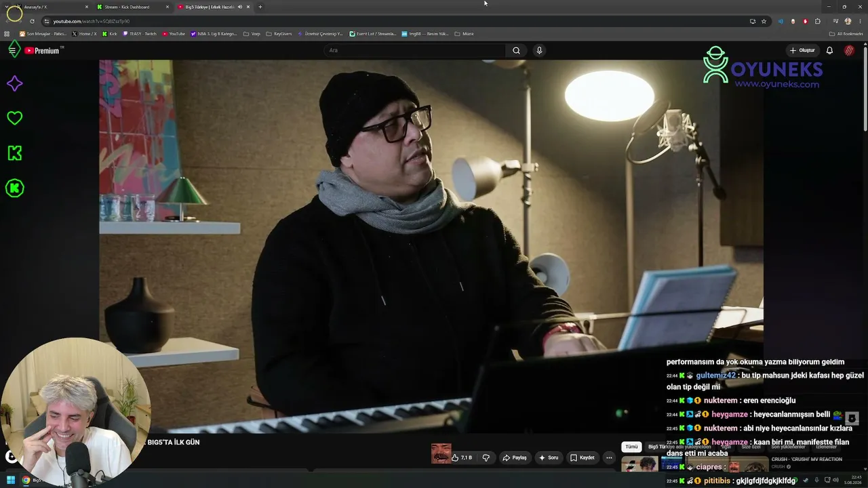Expand the Müzik bookmarks folder
This screenshot has width=868, height=488.
464,33
